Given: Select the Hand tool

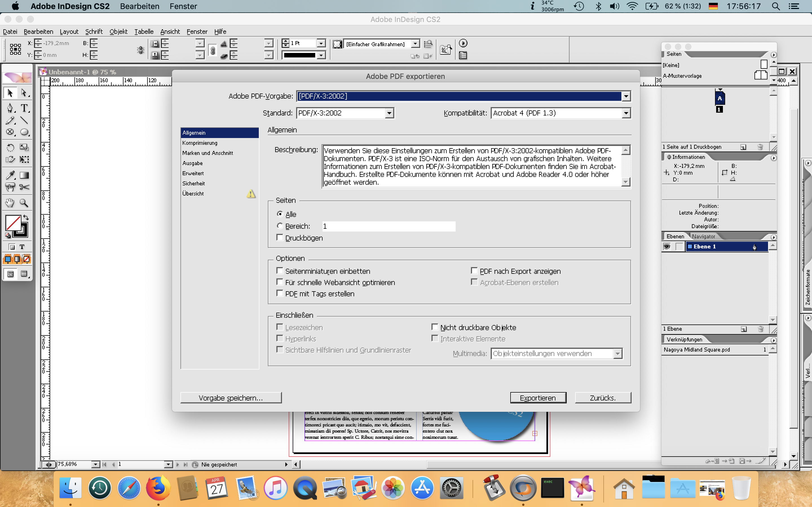Looking at the screenshot, I should tap(10, 203).
